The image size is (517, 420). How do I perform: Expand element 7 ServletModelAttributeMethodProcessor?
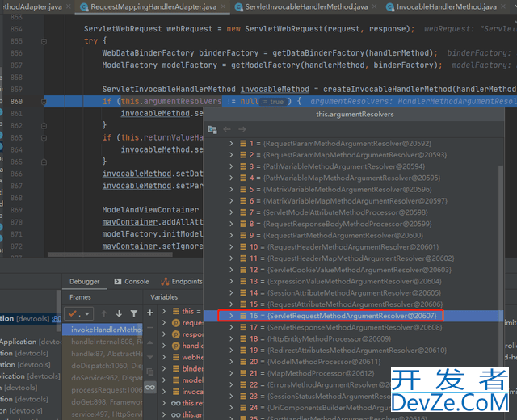[x=231, y=212]
